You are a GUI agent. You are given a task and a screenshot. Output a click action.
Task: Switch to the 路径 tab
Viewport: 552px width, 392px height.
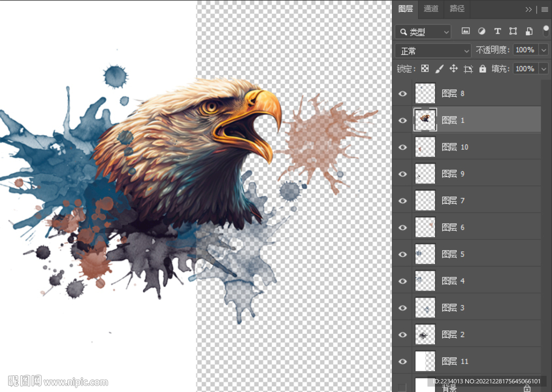coord(457,9)
